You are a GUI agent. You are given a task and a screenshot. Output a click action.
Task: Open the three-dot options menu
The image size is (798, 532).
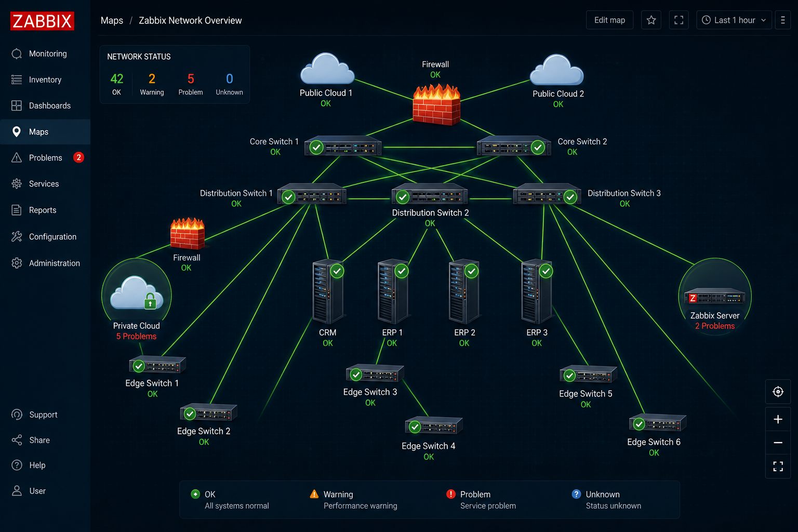pyautogui.click(x=783, y=20)
